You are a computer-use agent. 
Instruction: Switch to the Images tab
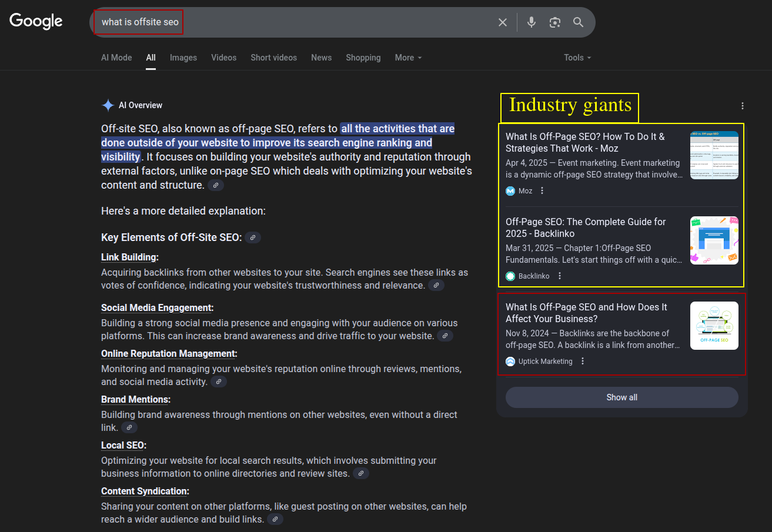tap(183, 58)
